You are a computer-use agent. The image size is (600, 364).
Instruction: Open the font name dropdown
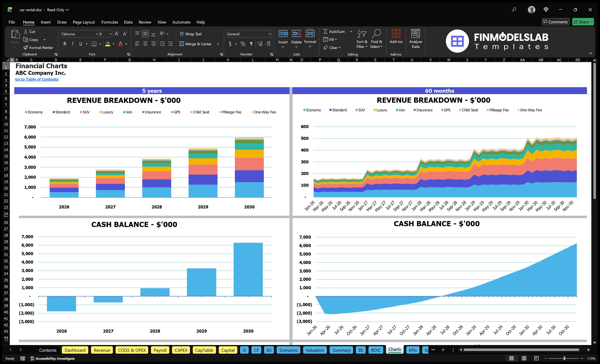(x=97, y=34)
